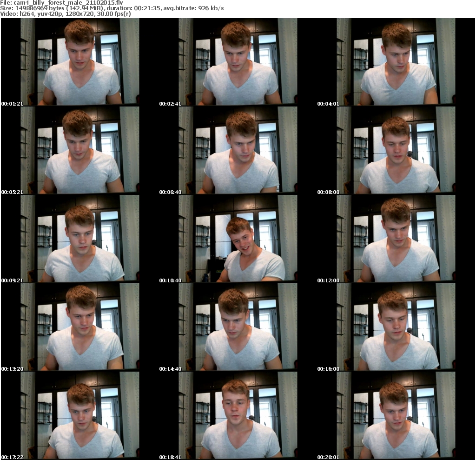This screenshot has height=460, width=476.
Task: Select the thumbnail frame at 00:17:22
Action: 80,416
